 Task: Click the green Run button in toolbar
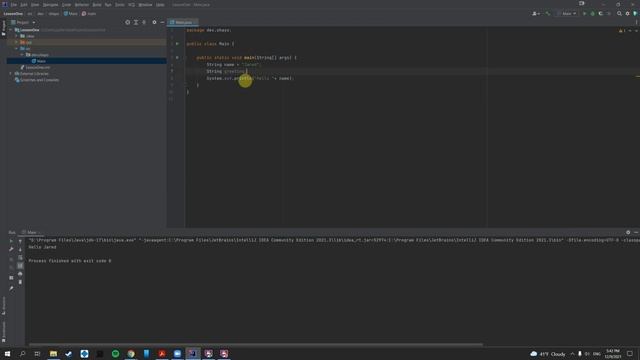click(x=584, y=13)
